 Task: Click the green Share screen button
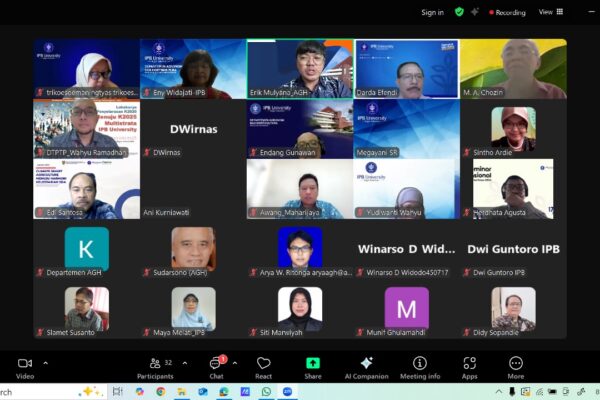313,366
